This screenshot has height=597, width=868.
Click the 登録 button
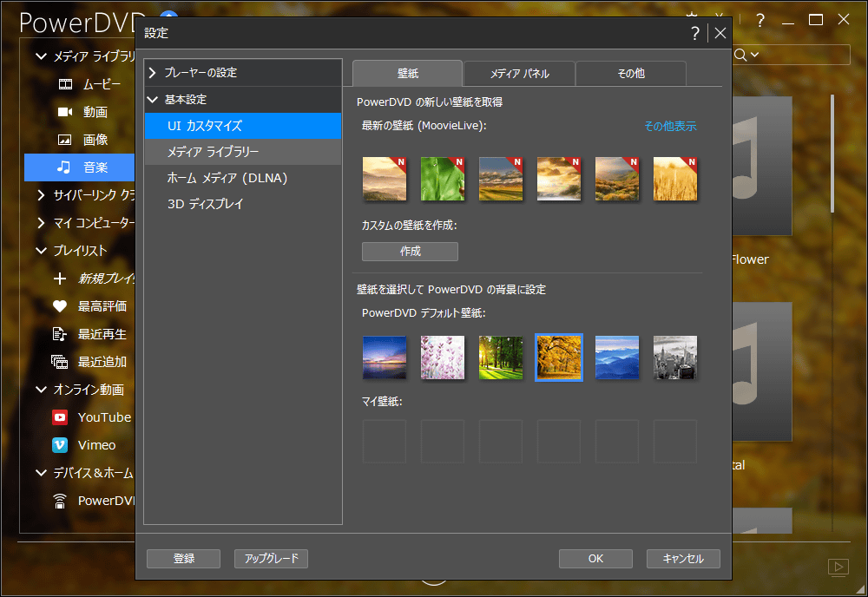(183, 559)
